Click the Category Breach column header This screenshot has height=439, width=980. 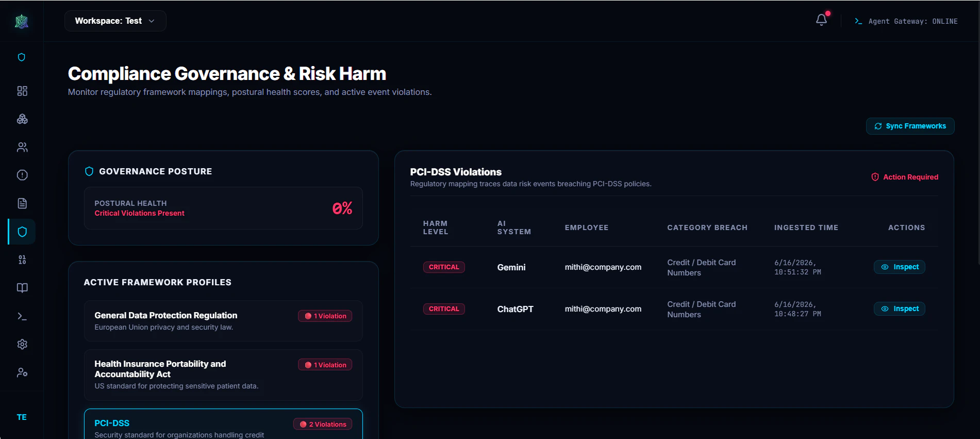(x=707, y=227)
